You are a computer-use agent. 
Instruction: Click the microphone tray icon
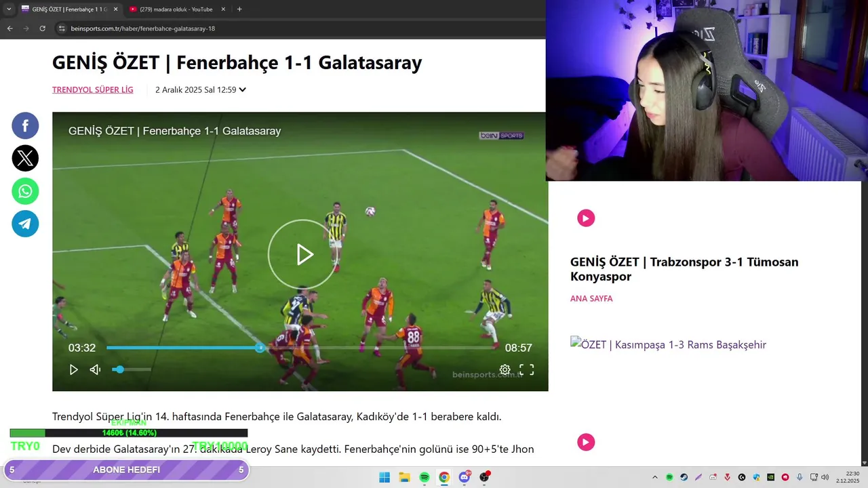[x=800, y=477]
